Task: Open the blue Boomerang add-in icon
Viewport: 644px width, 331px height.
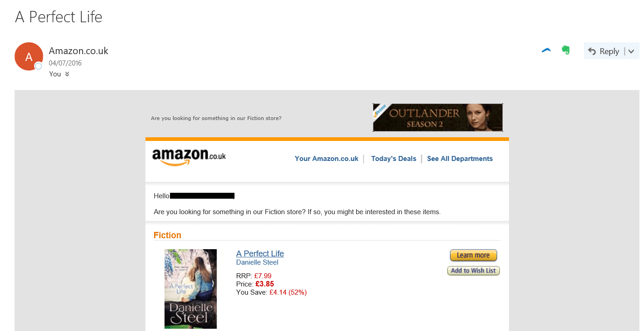Action: tap(546, 50)
